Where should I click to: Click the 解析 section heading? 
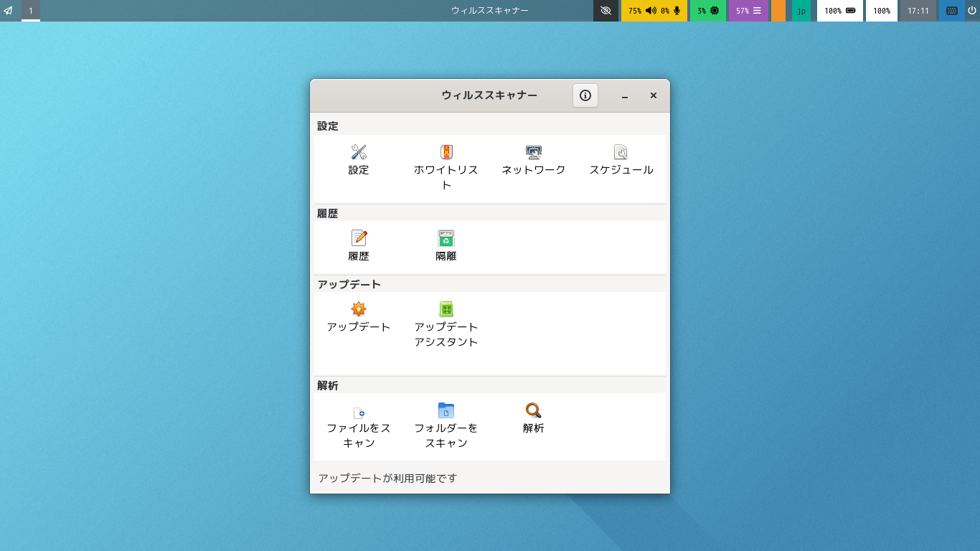[x=328, y=385]
